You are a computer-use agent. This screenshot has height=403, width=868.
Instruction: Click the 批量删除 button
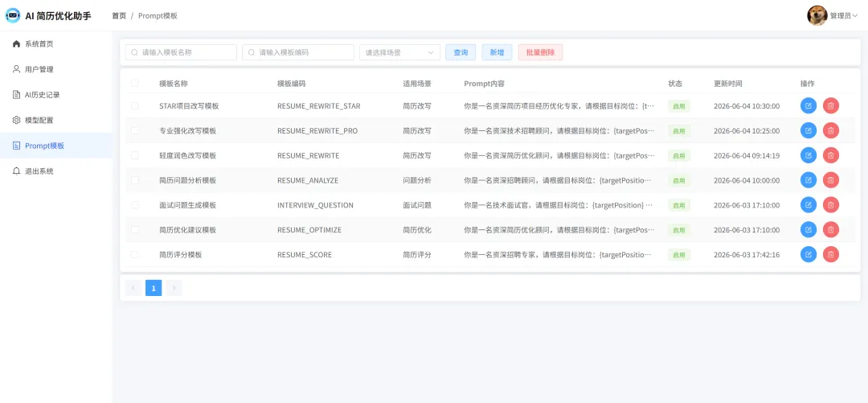point(540,52)
